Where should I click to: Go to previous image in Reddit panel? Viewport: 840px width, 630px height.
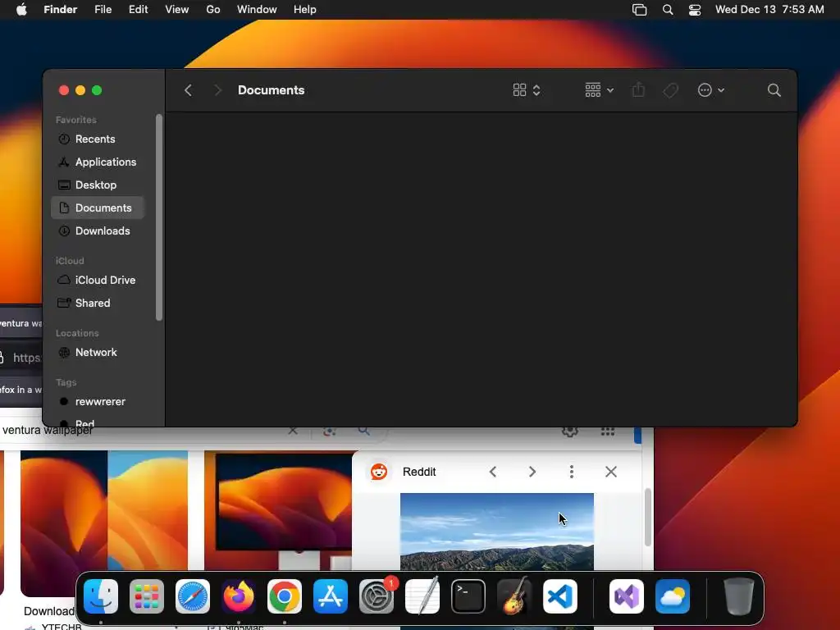pos(493,472)
